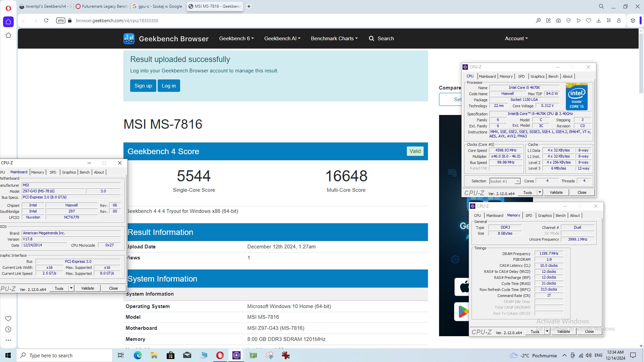Open extensions cube icon
This screenshot has width=644, height=362.
point(633,20)
